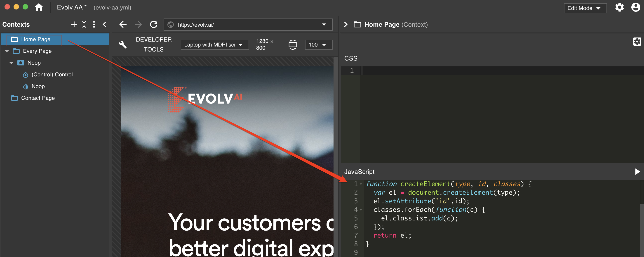Add a new context with the plus icon
Image resolution: width=644 pixels, height=257 pixels.
(x=74, y=24)
